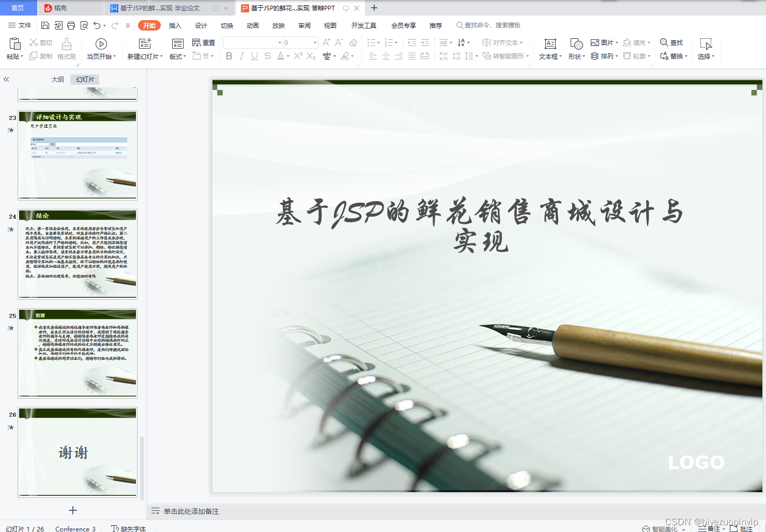Click the New Slide icon
The width and height of the screenshot is (766, 532).
pos(145,43)
